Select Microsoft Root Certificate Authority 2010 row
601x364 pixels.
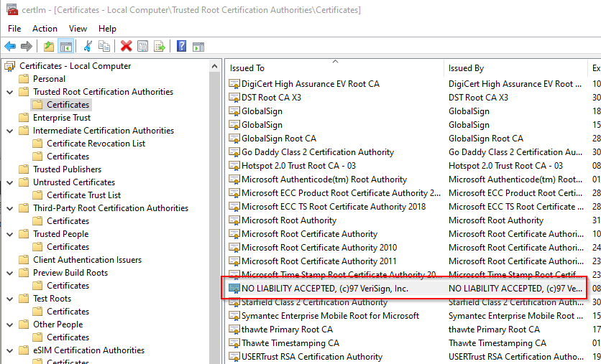point(319,248)
